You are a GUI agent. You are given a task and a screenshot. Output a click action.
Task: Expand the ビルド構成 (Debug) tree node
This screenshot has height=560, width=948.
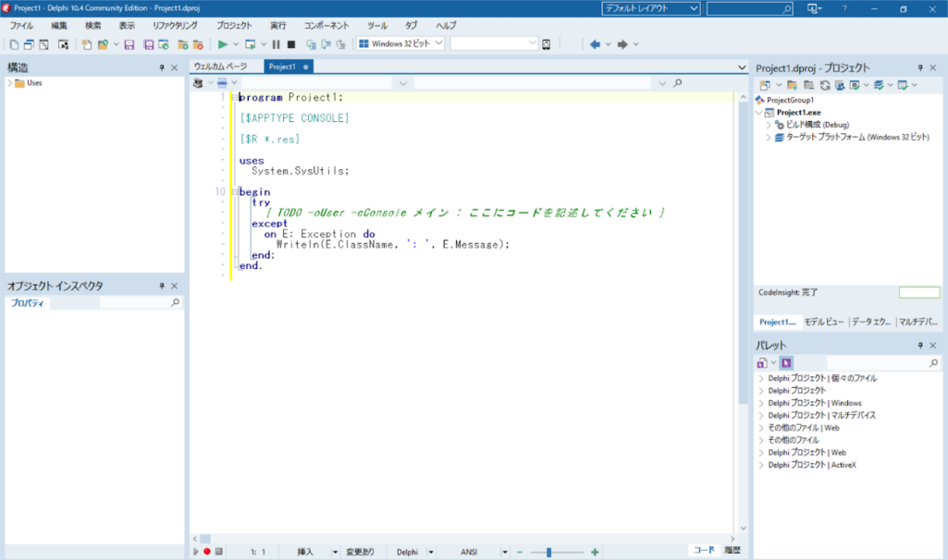pos(769,125)
